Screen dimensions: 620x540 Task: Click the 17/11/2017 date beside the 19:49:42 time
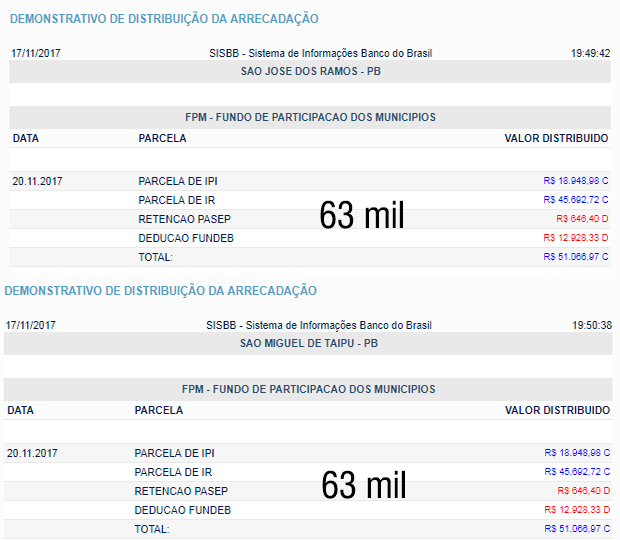36,53
